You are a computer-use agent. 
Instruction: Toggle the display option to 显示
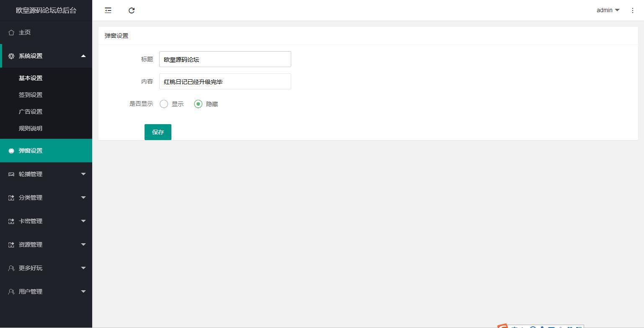tap(164, 104)
